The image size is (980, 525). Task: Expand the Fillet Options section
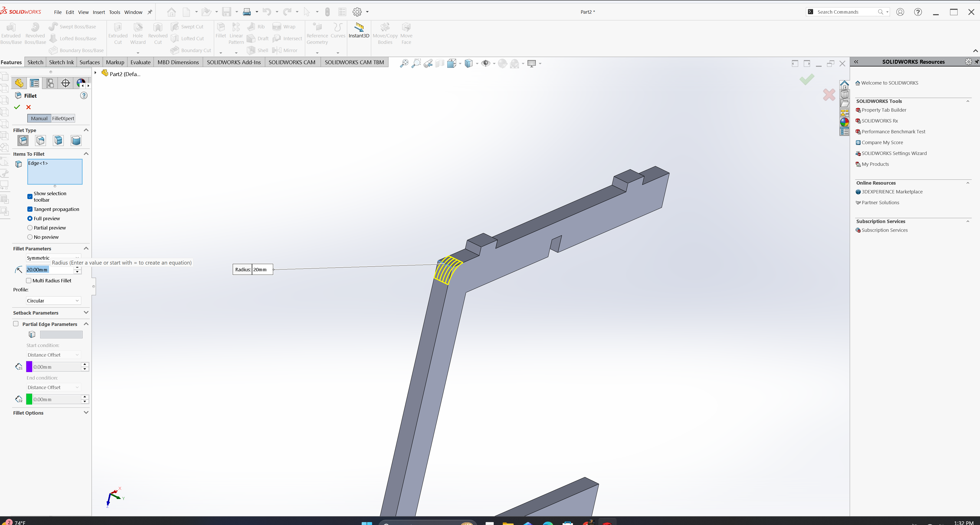pos(86,413)
